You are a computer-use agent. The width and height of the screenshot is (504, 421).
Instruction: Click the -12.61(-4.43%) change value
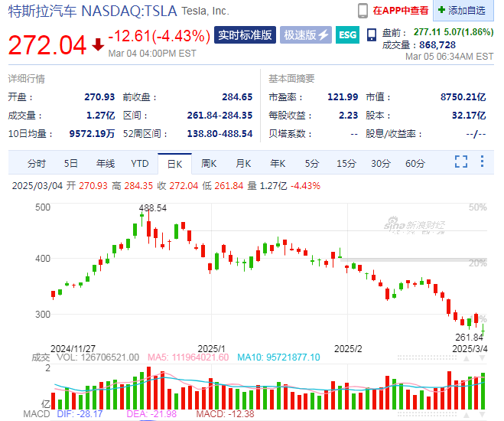(x=159, y=36)
